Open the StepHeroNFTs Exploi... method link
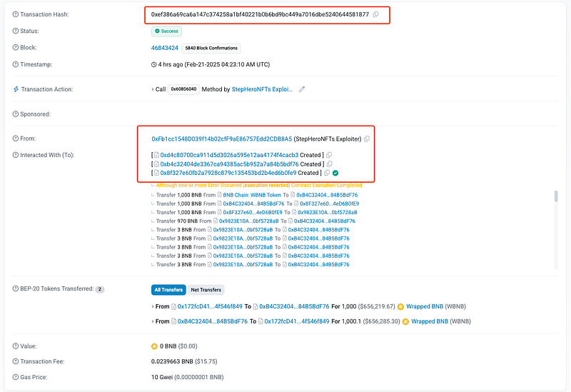571x392 pixels. tap(263, 89)
